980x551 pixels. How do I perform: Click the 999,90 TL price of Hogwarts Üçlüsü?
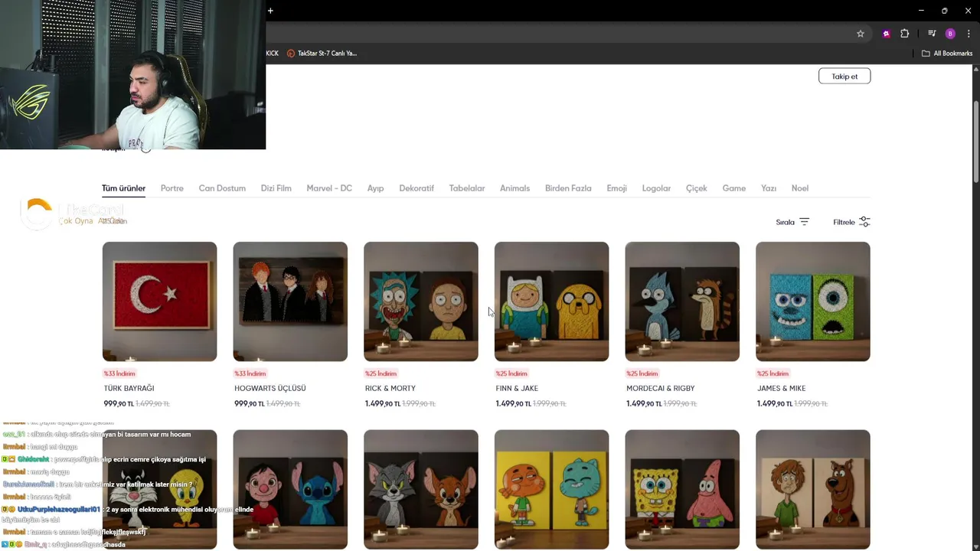coord(249,404)
